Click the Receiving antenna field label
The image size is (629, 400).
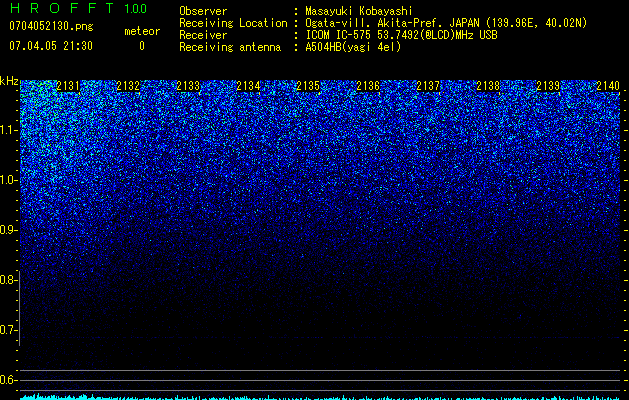coord(230,47)
